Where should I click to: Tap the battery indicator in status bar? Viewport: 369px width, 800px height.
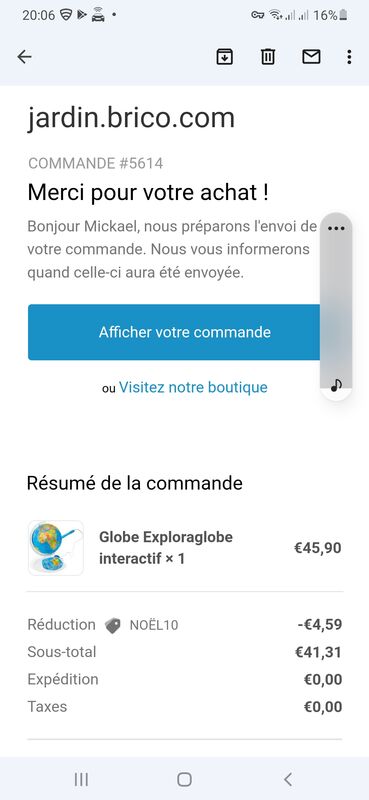[343, 15]
